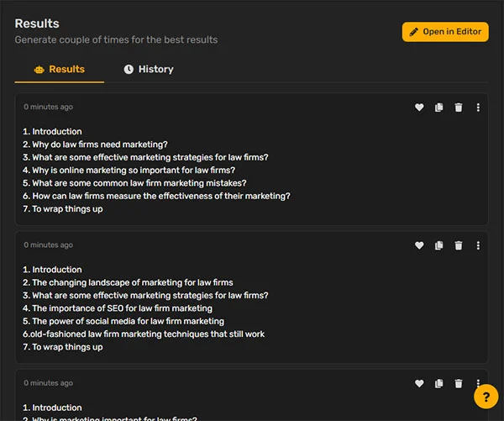Copy the first result outline
The height and width of the screenshot is (421, 504).
(438, 107)
